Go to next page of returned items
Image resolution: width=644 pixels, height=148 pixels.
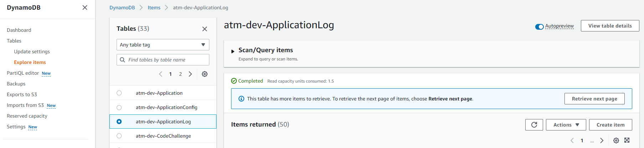coord(602,140)
